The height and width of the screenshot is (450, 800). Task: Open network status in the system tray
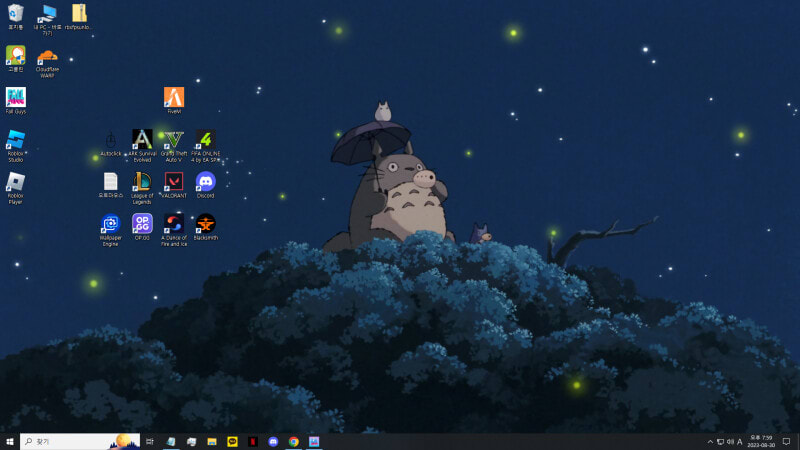[x=720, y=442]
